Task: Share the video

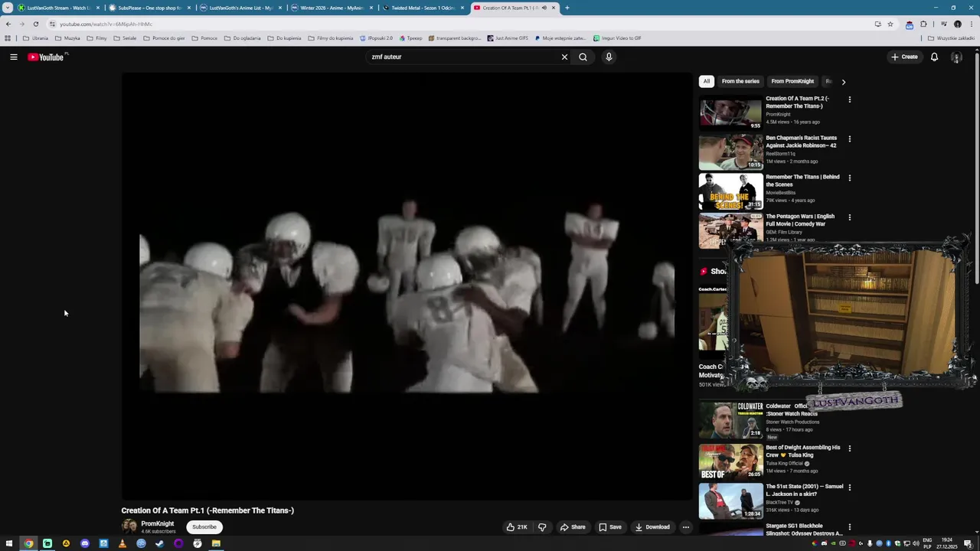Action: (573, 527)
